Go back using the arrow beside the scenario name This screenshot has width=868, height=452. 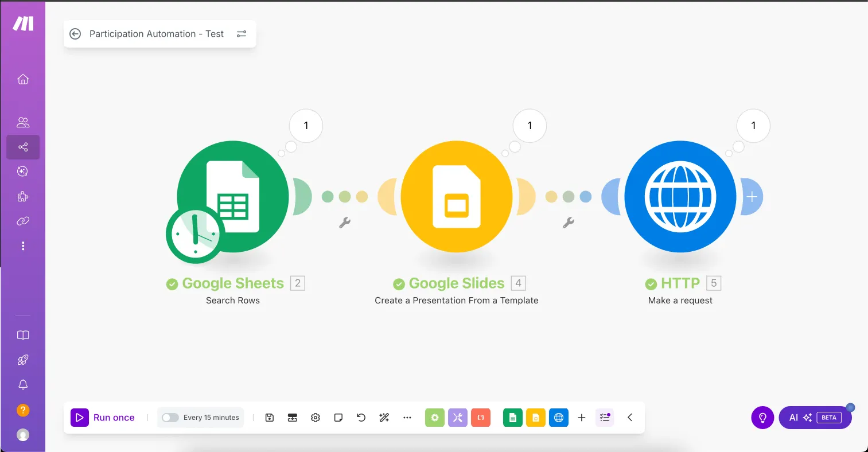[75, 34]
